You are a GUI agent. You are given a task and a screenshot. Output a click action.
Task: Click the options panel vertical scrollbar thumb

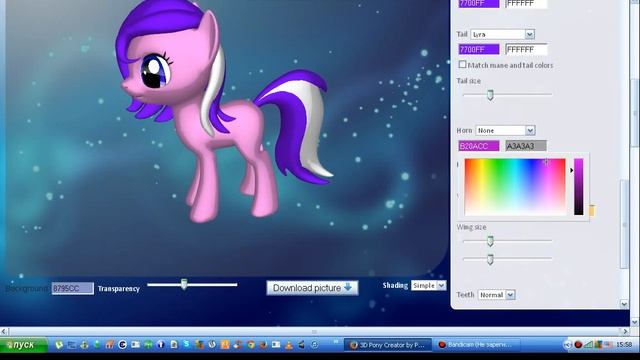pos(624,224)
